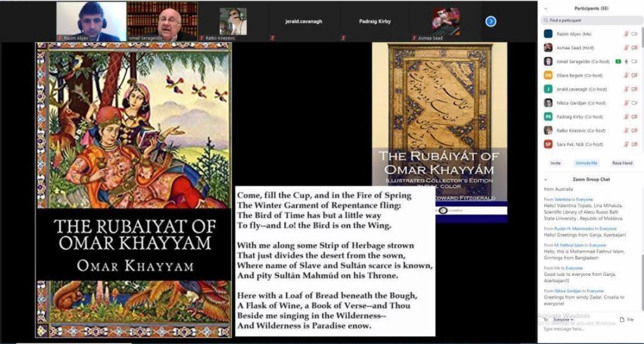Viewport: 644px width, 344px height.
Task: Click the Invite button
Action: coord(555,163)
